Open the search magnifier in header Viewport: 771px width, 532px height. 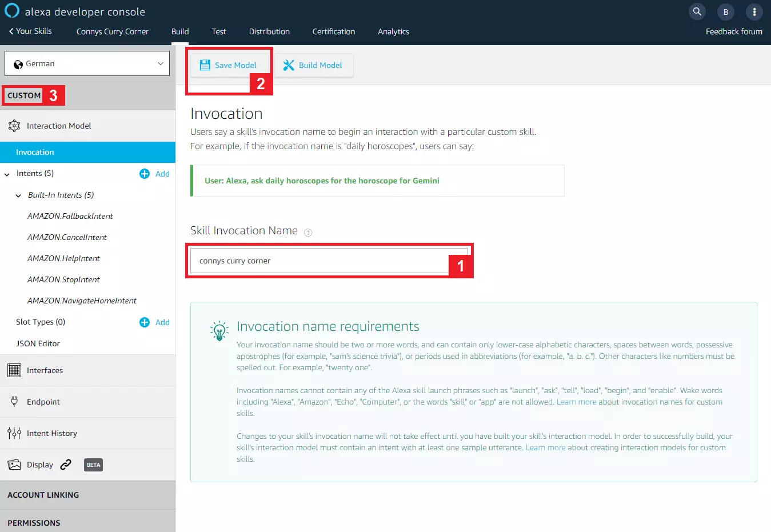tap(697, 11)
